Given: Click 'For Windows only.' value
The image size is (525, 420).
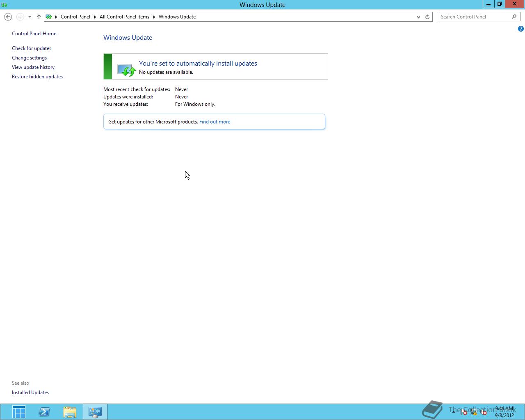Looking at the screenshot, I should (x=195, y=104).
